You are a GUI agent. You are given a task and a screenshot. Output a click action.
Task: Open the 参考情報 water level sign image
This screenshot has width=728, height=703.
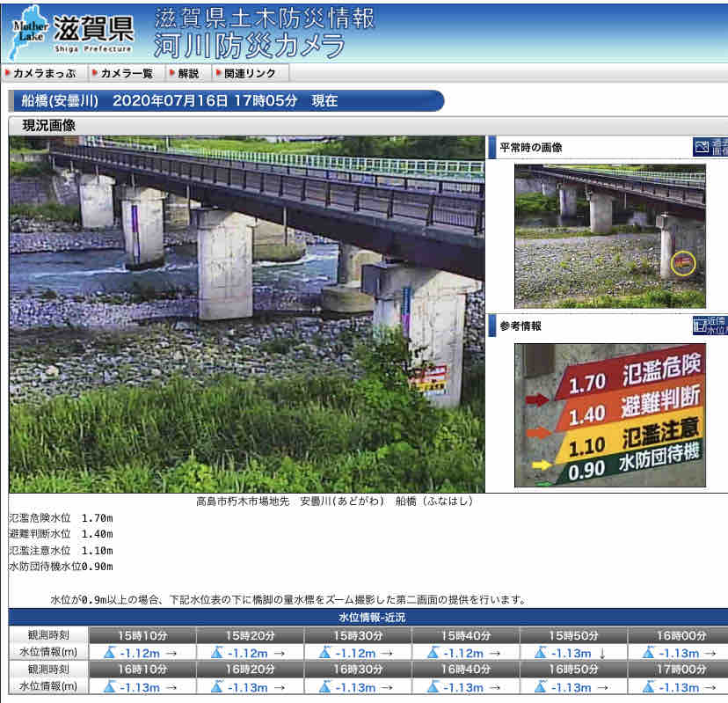point(609,415)
